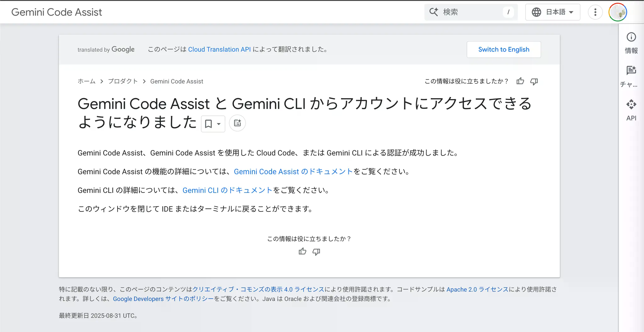Open Gemini Code Assist のドキュメント link
The width and height of the screenshot is (644, 332).
(x=293, y=172)
